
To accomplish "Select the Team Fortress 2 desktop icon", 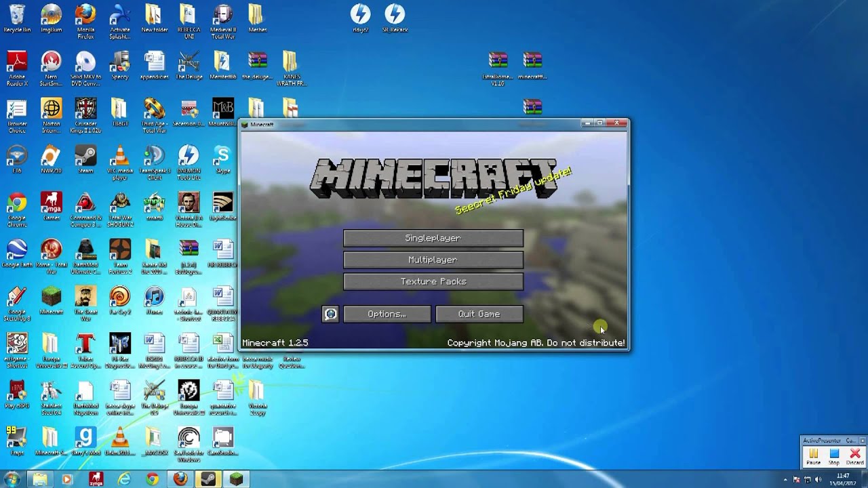I will 120,256.
